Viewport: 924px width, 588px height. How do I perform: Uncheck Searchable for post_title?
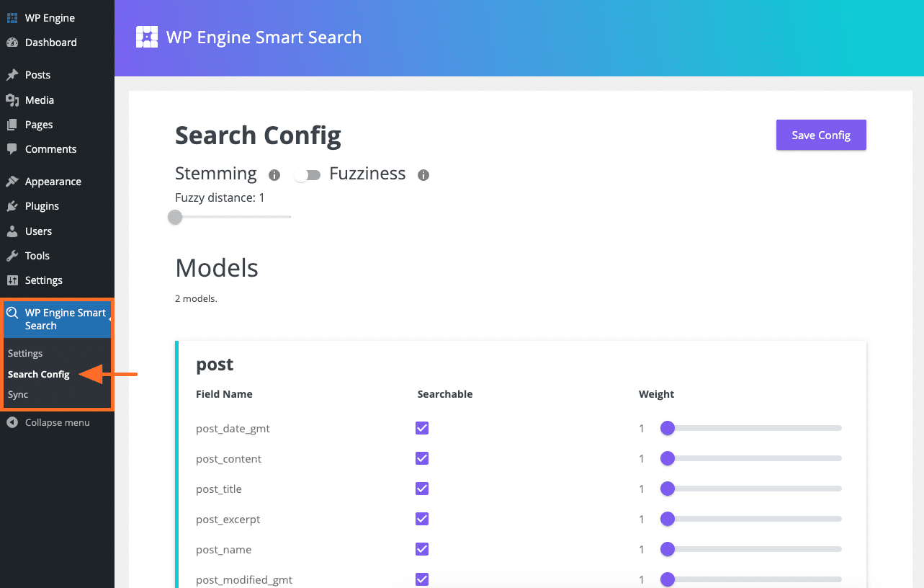(x=421, y=489)
